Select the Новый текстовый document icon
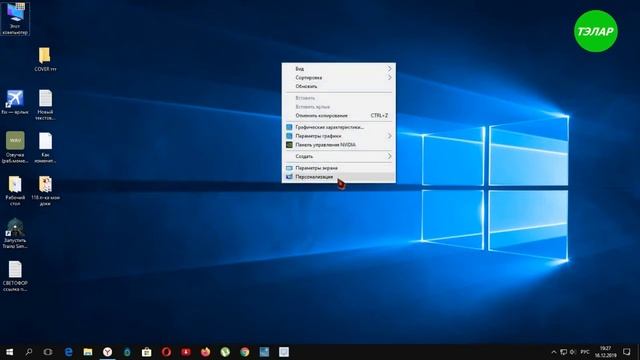Image resolution: width=640 pixels, height=360 pixels. click(45, 105)
